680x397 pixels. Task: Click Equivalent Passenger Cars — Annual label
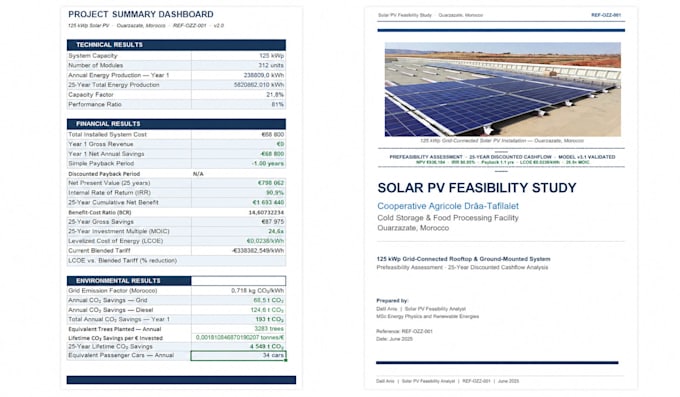coord(121,355)
